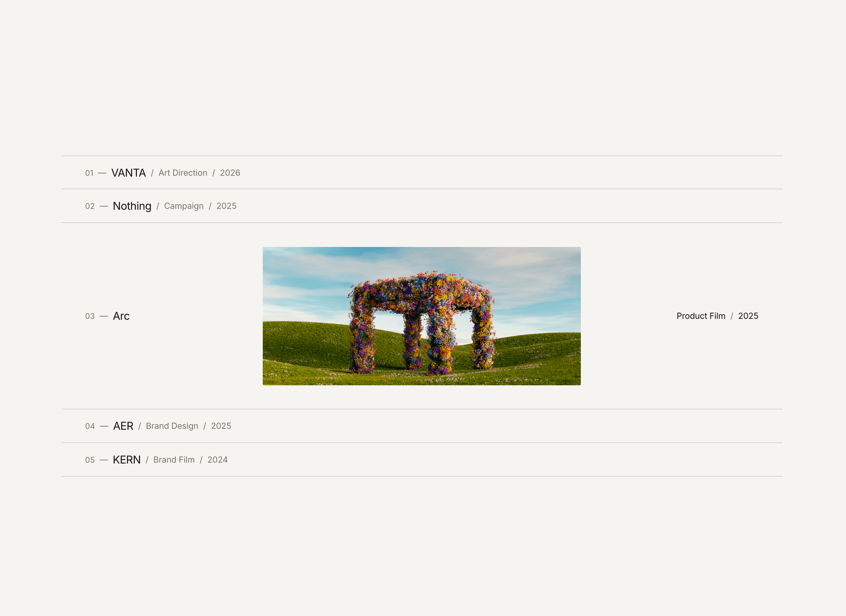
Task: Click the 2024 year on KERN row
Action: coord(218,460)
